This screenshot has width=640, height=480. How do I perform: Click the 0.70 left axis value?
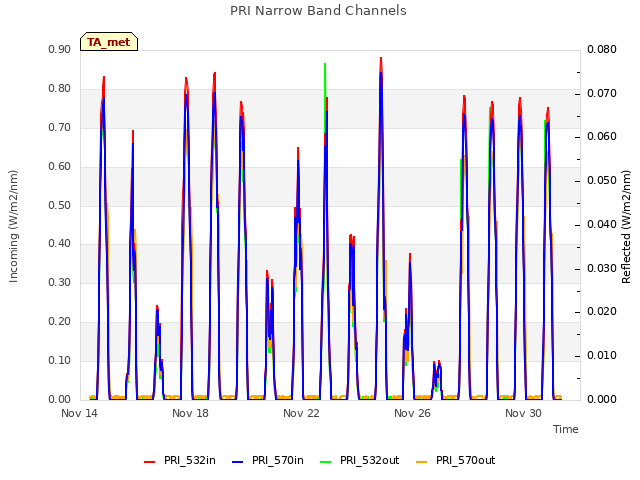pyautogui.click(x=60, y=127)
